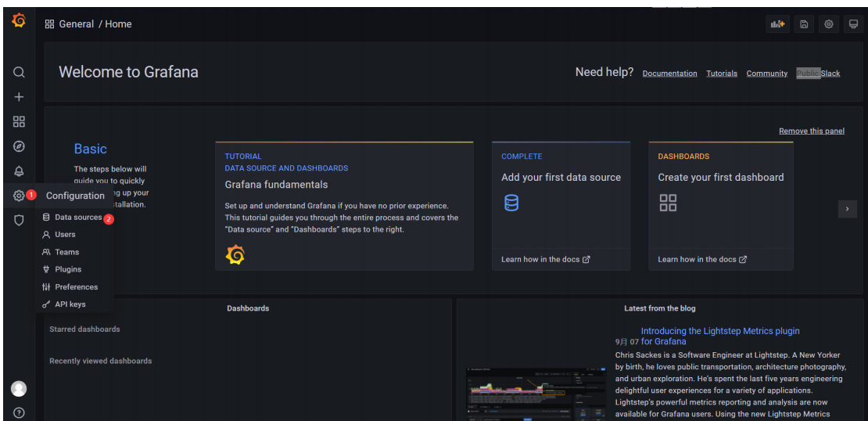Click the Create your first dashboard card title

(x=721, y=178)
